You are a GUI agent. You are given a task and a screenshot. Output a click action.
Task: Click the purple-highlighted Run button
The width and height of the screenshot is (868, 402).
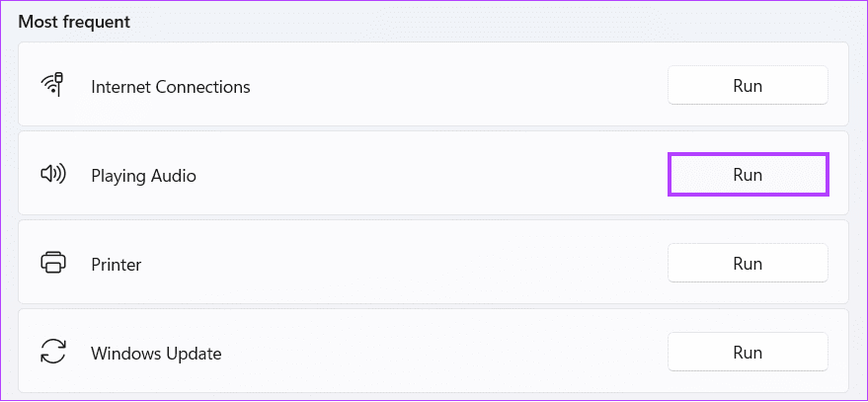[x=748, y=175]
